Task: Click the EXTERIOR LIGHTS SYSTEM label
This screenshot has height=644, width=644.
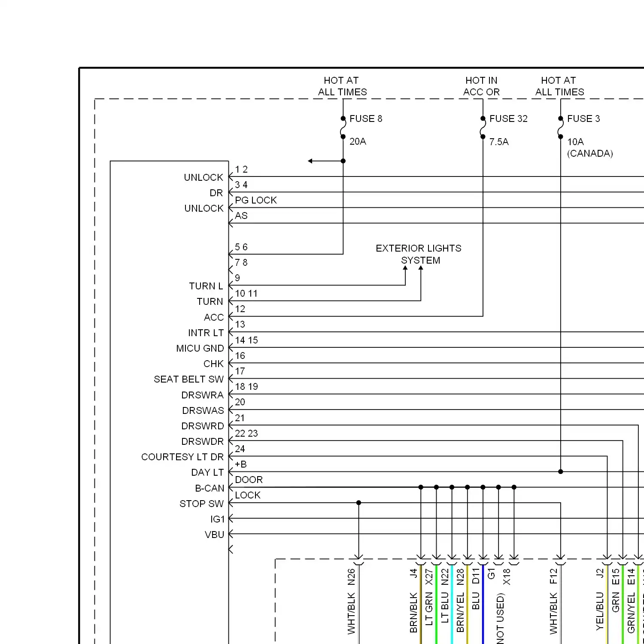Action: [x=419, y=254]
